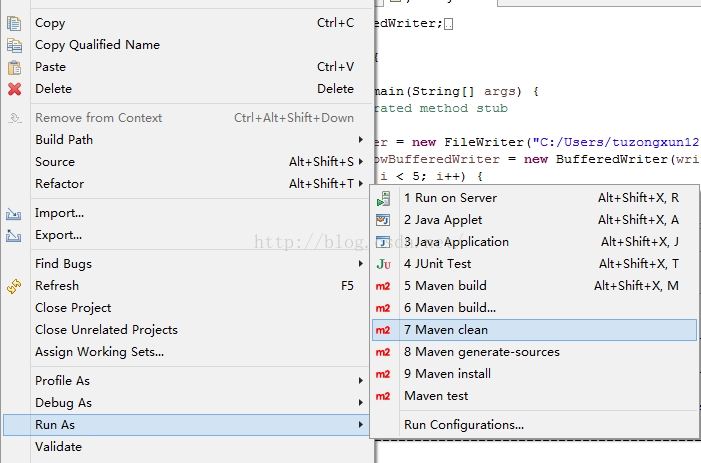Expand the Profile As submenu arrow
The image size is (701, 463).
(360, 381)
